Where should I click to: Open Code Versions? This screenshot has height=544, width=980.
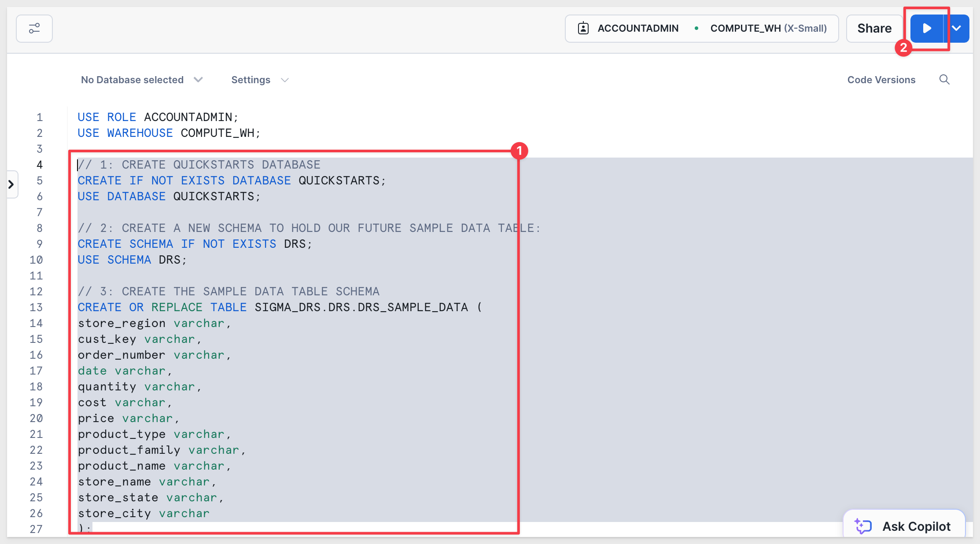[881, 80]
